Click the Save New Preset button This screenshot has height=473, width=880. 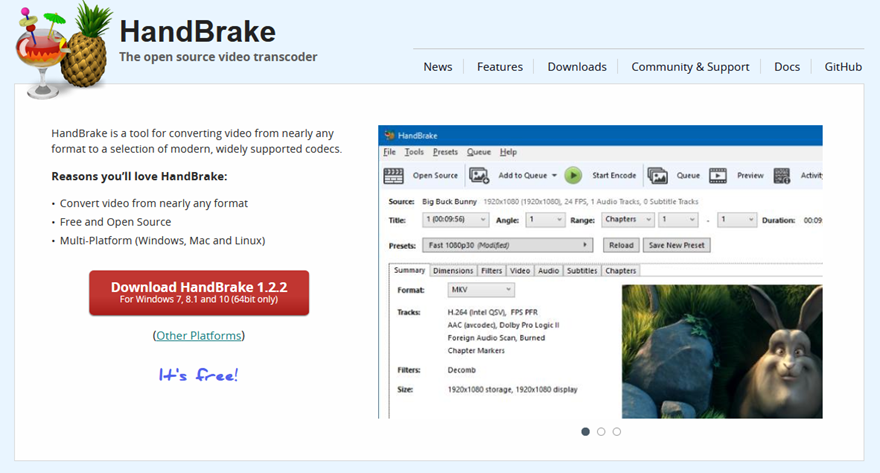[x=677, y=245]
